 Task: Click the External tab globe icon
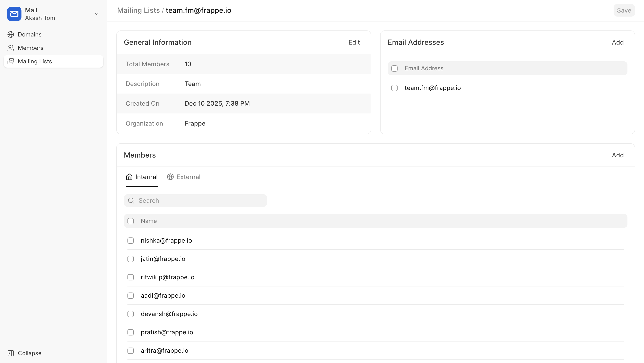click(170, 177)
